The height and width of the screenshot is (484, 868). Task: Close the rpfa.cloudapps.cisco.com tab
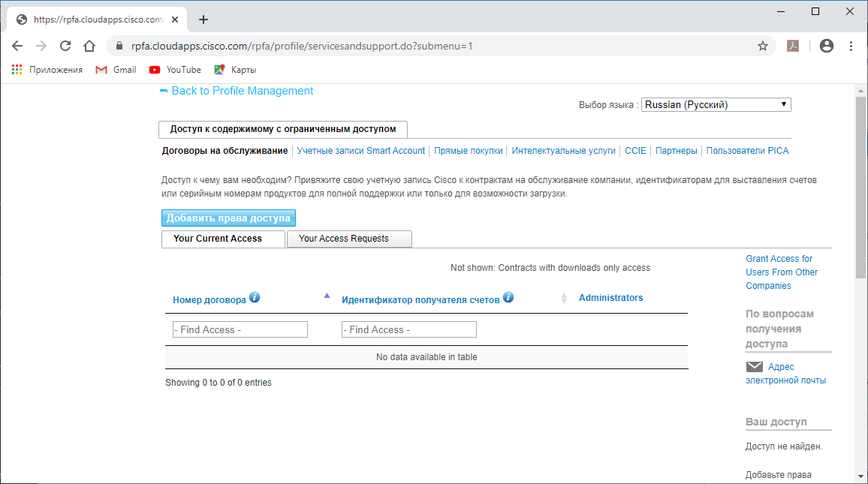175,20
